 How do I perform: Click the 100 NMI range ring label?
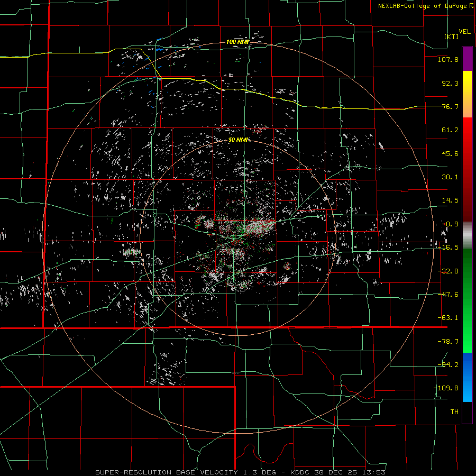click(238, 42)
